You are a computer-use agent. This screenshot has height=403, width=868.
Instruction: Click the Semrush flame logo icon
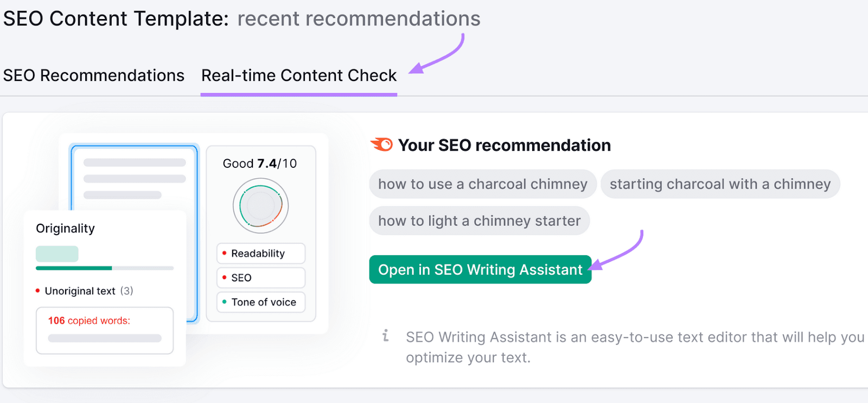point(383,143)
